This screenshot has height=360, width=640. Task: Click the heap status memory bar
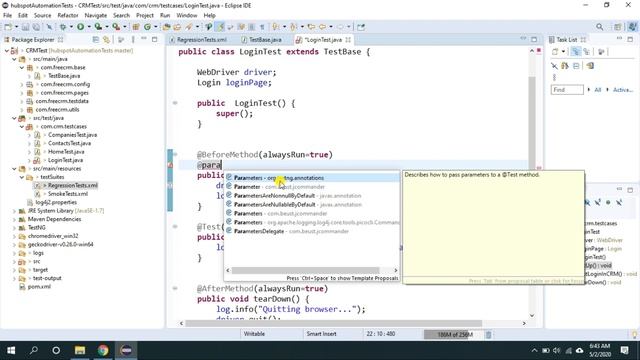point(453,335)
